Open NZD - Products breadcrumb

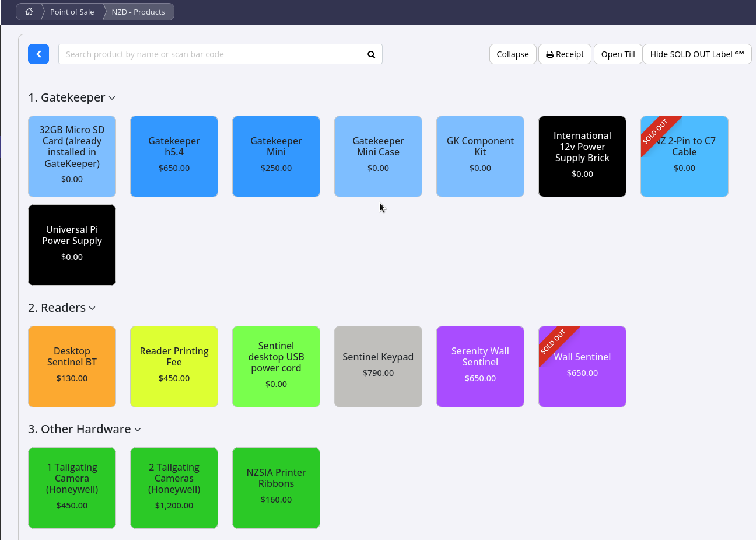pyautogui.click(x=138, y=12)
